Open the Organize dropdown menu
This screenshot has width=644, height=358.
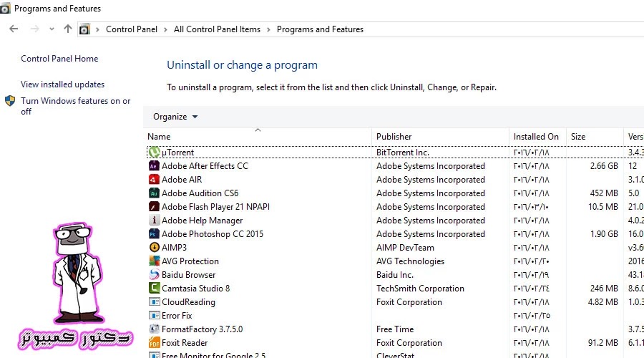pos(175,117)
